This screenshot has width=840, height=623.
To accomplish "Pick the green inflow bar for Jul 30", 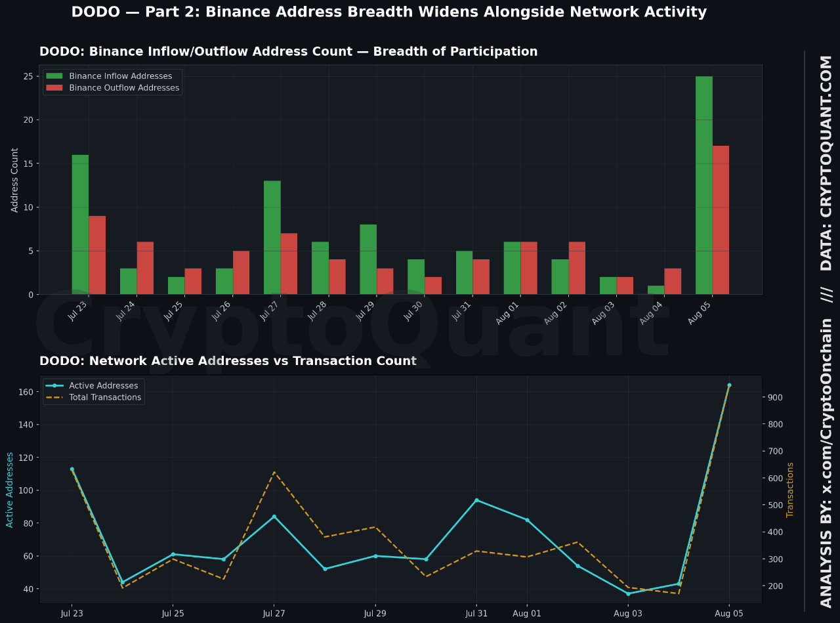I will (416, 277).
